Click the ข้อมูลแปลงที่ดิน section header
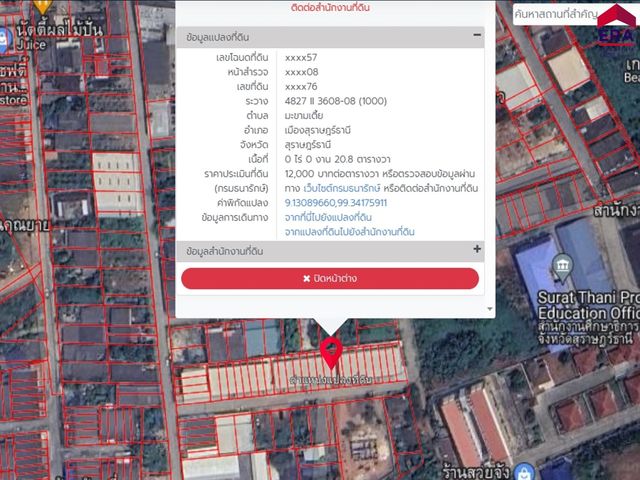This screenshot has width=640, height=480. click(330, 37)
